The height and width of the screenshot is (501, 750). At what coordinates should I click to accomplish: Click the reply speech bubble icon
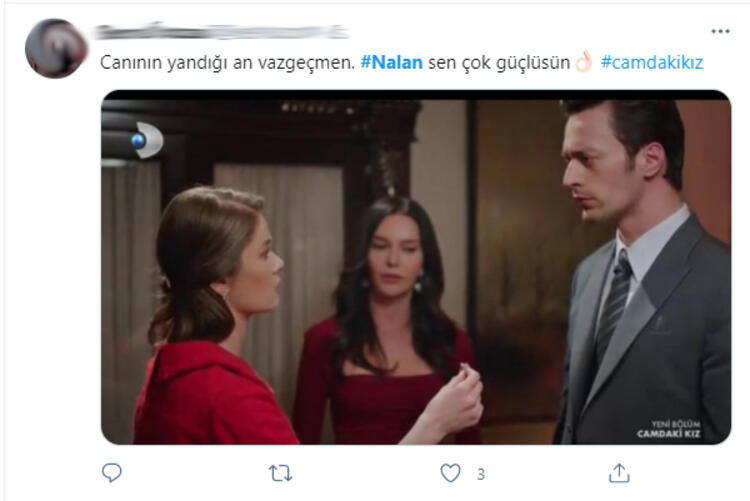[112, 473]
